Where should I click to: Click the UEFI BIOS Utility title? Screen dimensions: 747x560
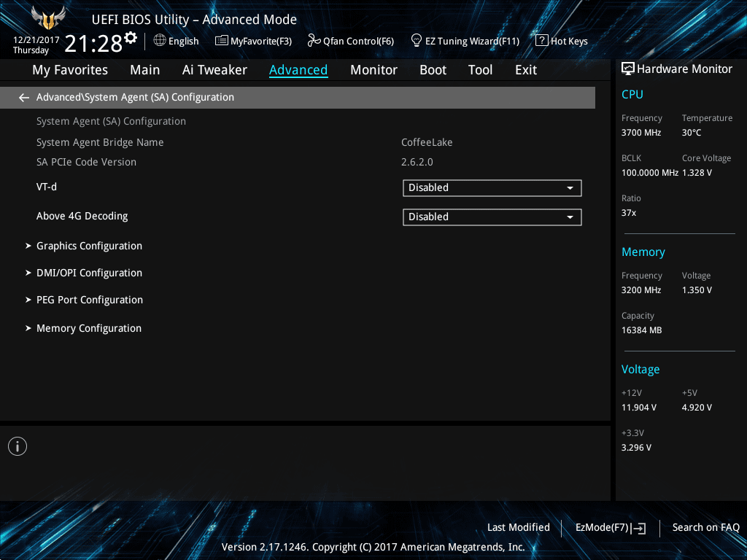tap(194, 20)
